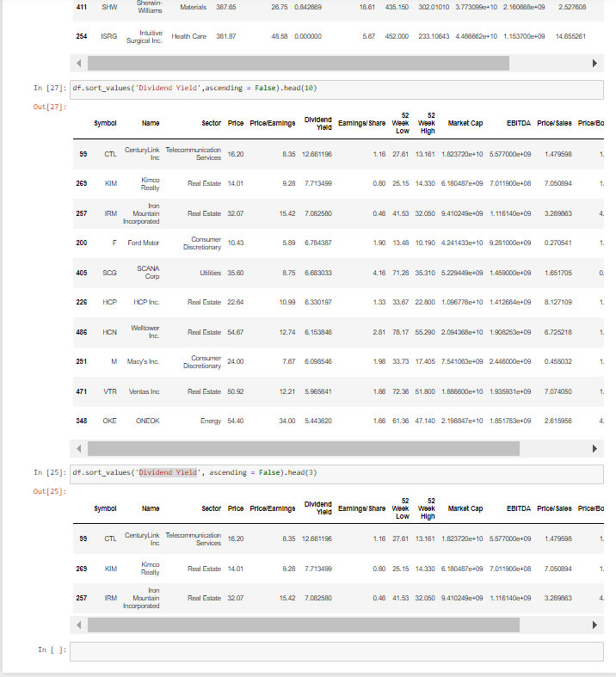Screen dimensions: 616x677
Task: Click 'Materials' sector cell
Action: (x=194, y=7)
